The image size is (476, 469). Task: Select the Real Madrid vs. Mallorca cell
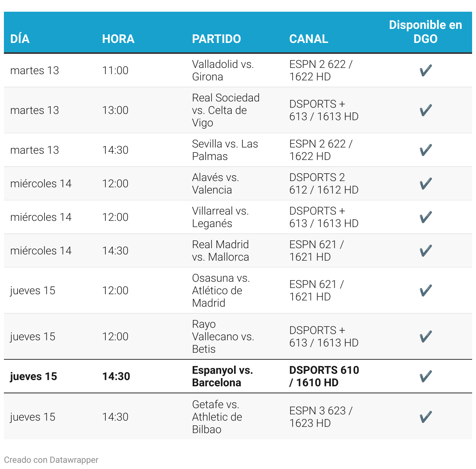pyautogui.click(x=220, y=251)
